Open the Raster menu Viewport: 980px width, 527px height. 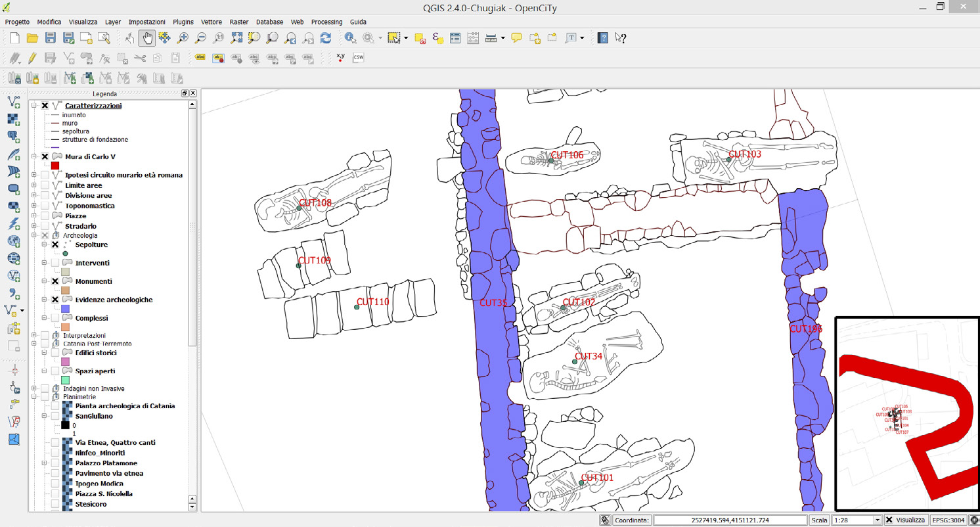pos(239,22)
